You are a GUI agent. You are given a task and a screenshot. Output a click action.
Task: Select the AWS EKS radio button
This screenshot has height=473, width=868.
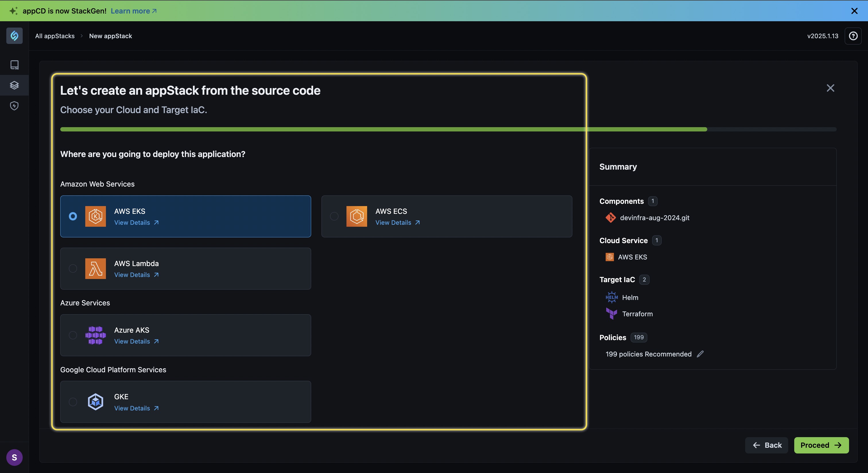point(73,216)
